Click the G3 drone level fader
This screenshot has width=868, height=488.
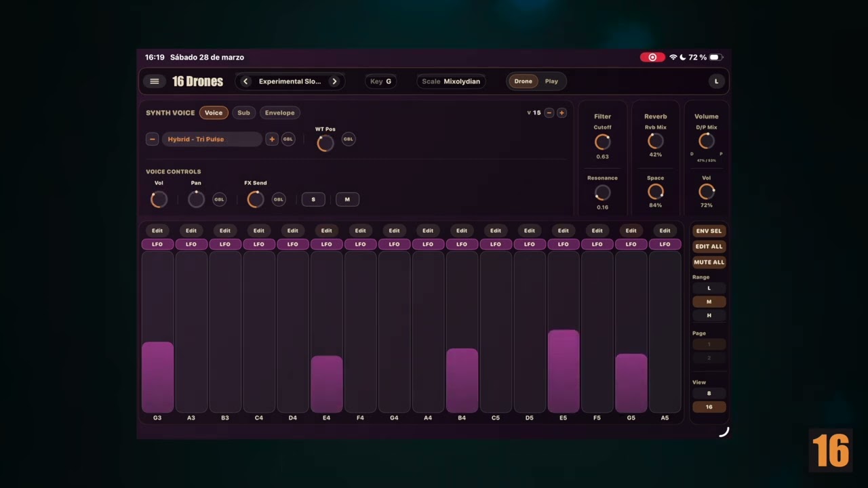pos(157,331)
